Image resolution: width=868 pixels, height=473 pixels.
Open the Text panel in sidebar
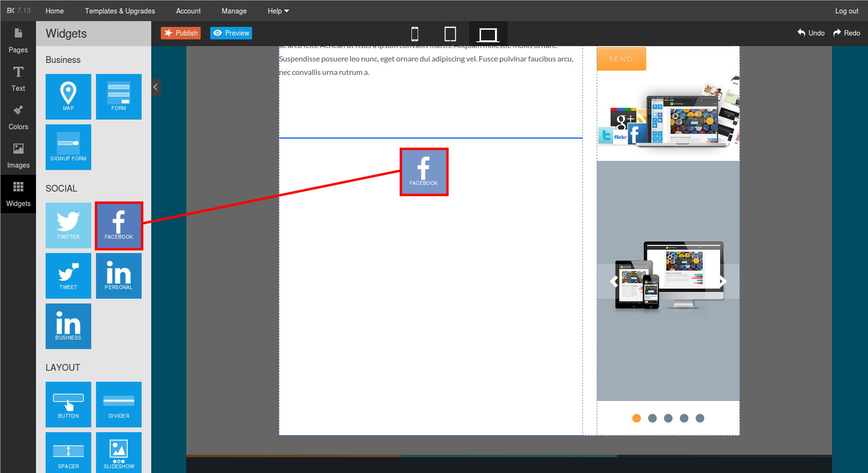click(x=18, y=79)
